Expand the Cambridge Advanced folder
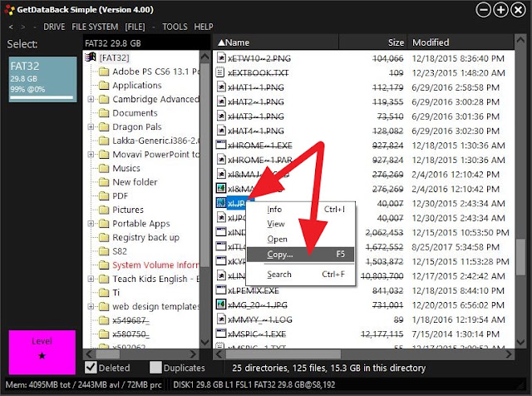Screen dimensions: 532x396 (91, 99)
